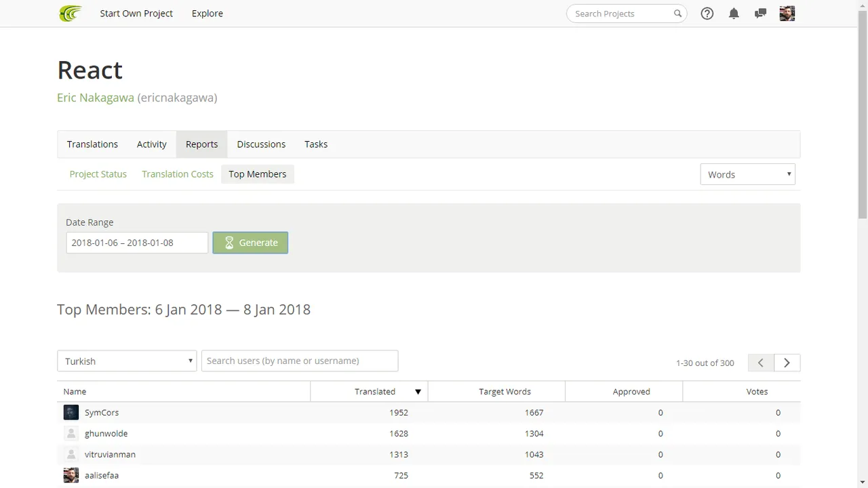The height and width of the screenshot is (488, 868).
Task: Click the green logo in header
Action: tap(71, 14)
